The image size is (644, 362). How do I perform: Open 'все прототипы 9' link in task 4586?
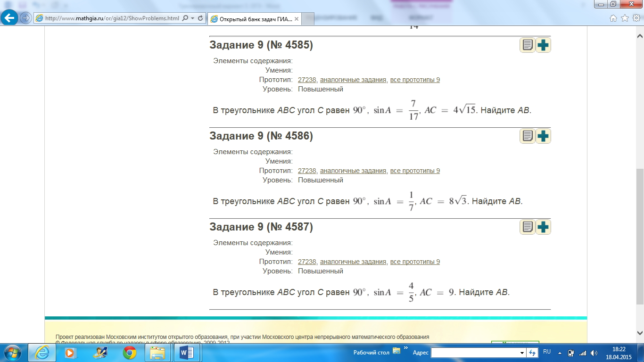click(415, 171)
